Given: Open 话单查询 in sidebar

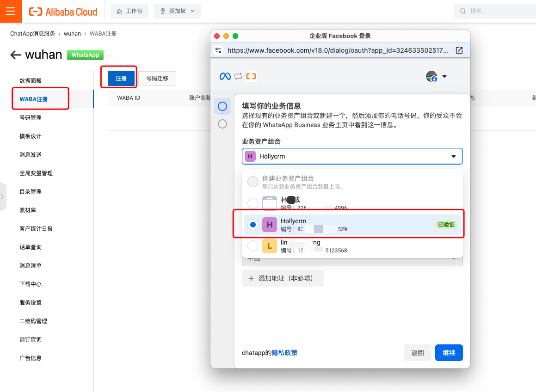Looking at the screenshot, I should point(31,247).
